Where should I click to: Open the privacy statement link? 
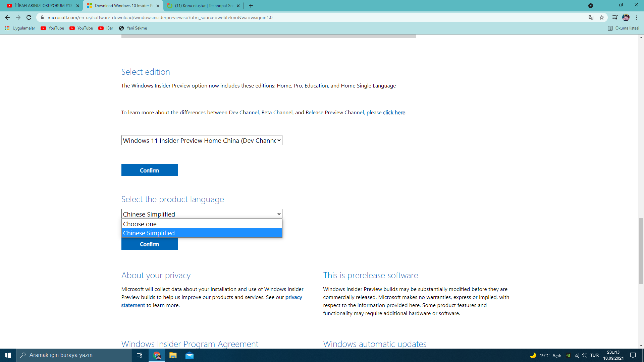point(293,297)
